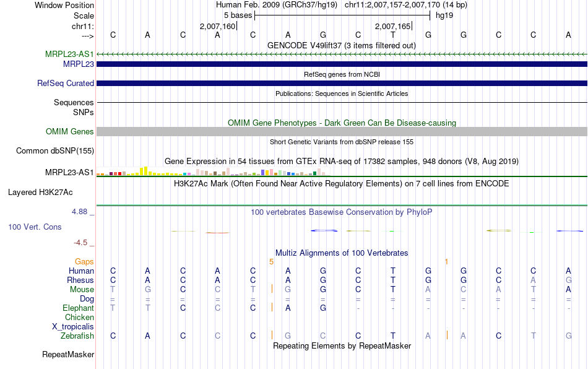
Task: Click the H3K27Ac Mark track title
Action: point(342,184)
